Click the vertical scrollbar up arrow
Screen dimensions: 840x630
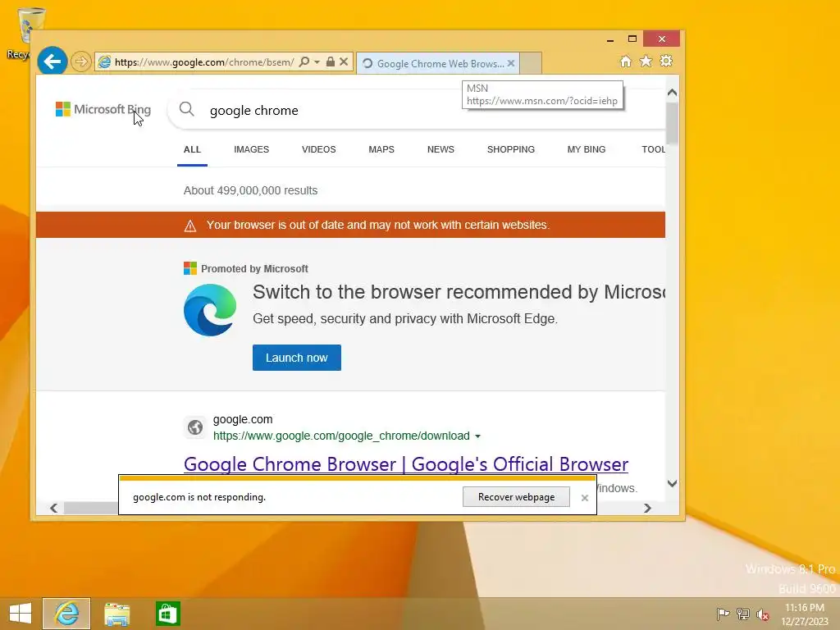(x=673, y=93)
